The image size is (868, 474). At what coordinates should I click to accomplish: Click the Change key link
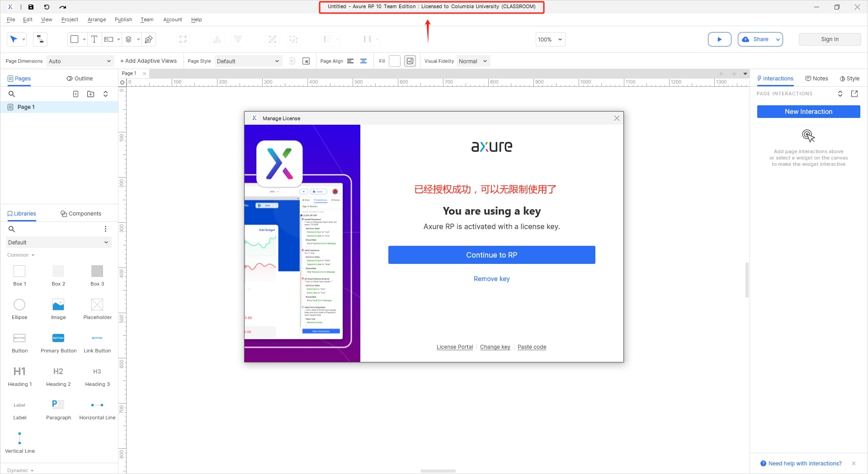point(495,347)
